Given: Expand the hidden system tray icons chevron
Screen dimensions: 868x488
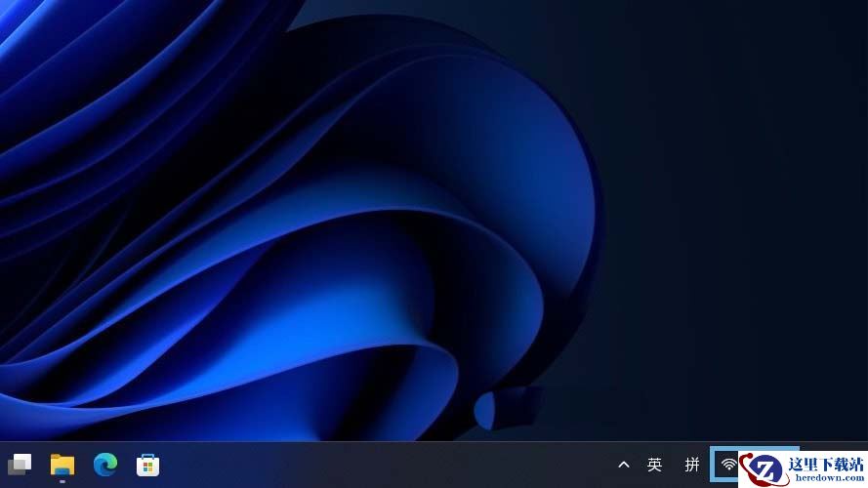Looking at the screenshot, I should point(624,465).
